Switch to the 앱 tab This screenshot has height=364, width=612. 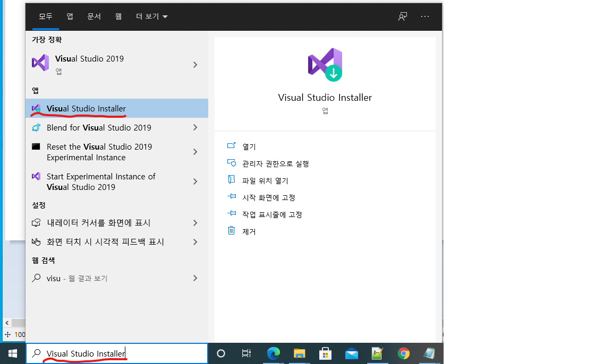click(70, 16)
